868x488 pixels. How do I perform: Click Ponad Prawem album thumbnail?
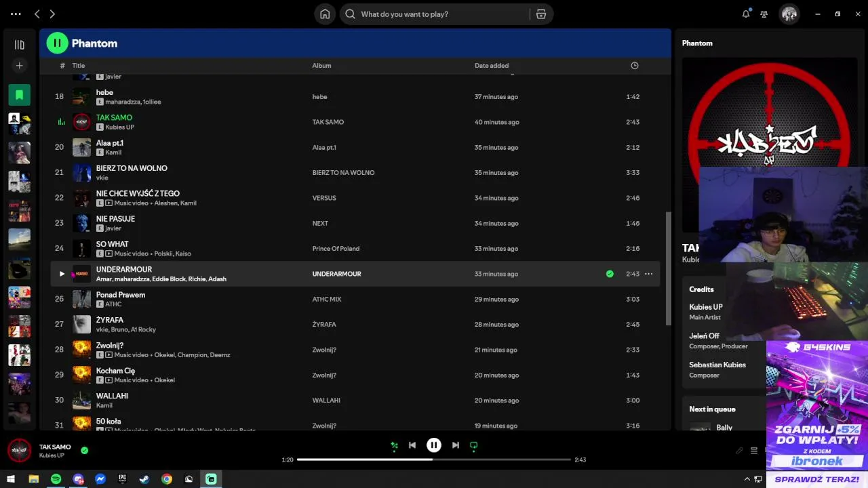81,299
